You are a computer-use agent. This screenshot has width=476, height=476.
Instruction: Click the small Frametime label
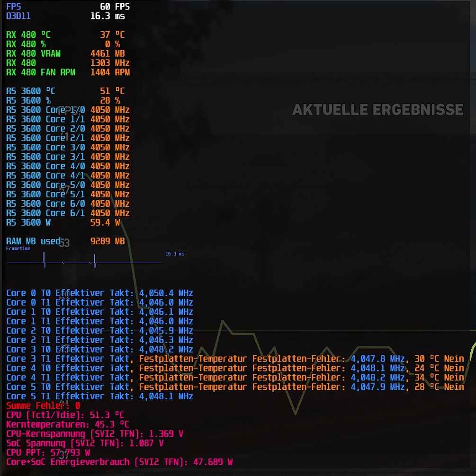[18, 248]
